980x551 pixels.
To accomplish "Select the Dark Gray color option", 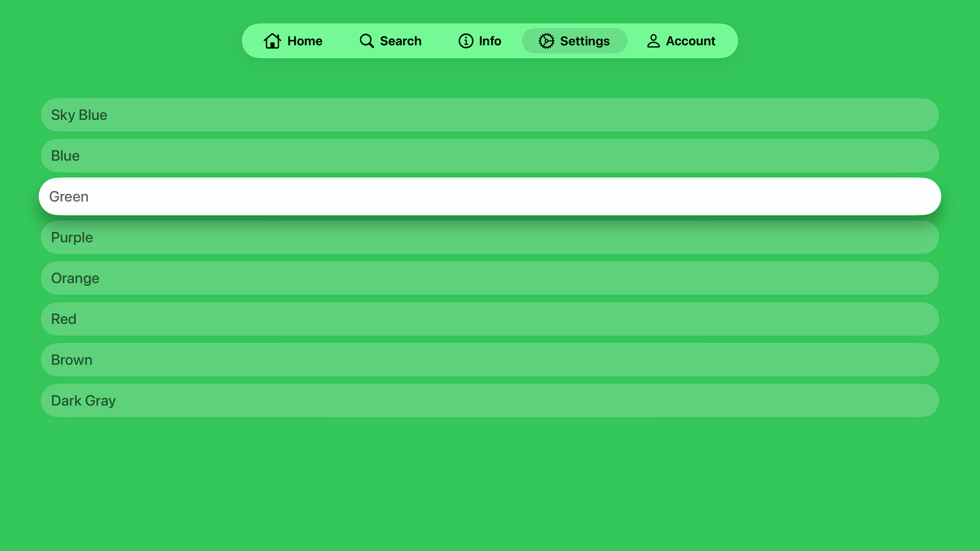I will pyautogui.click(x=490, y=400).
